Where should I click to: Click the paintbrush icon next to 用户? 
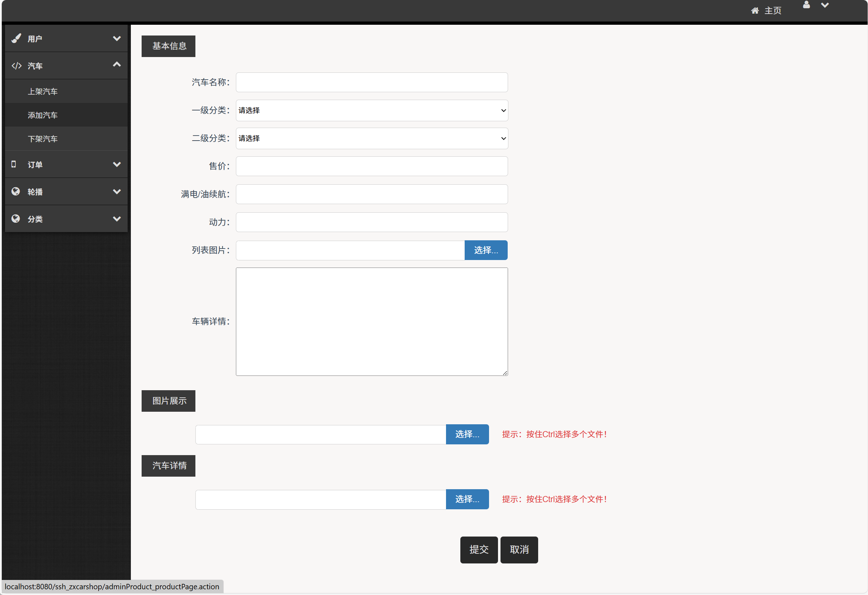pyautogui.click(x=16, y=38)
